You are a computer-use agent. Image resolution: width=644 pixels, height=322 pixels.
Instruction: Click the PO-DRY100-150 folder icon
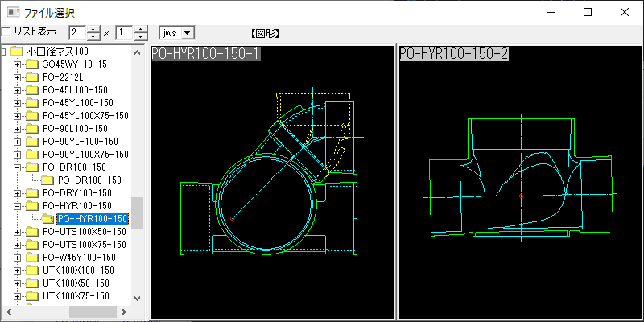31,193
